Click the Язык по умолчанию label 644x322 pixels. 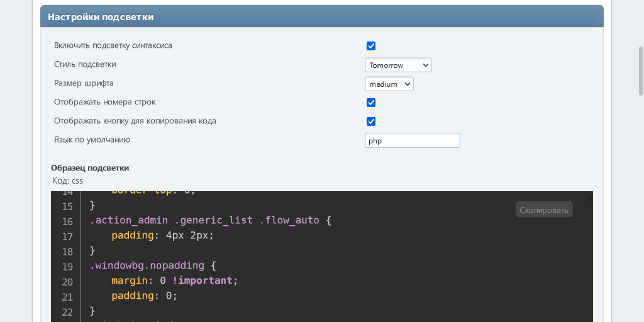tap(92, 140)
